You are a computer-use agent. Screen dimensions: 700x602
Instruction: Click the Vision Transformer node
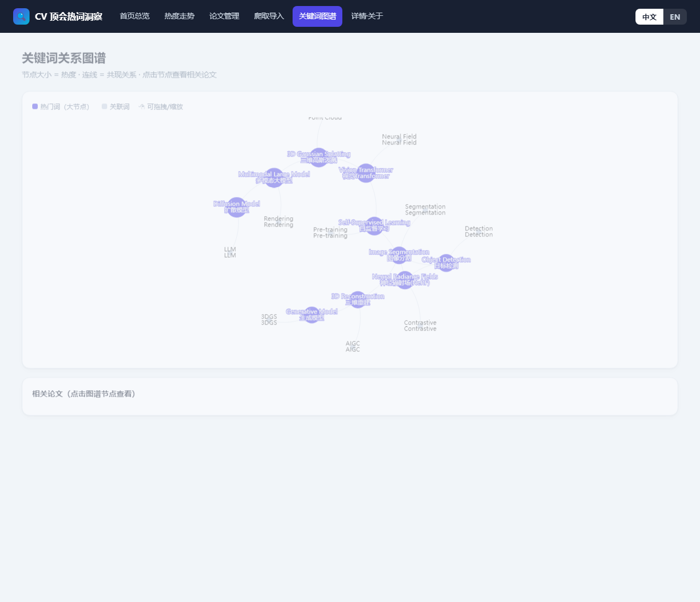click(x=366, y=173)
